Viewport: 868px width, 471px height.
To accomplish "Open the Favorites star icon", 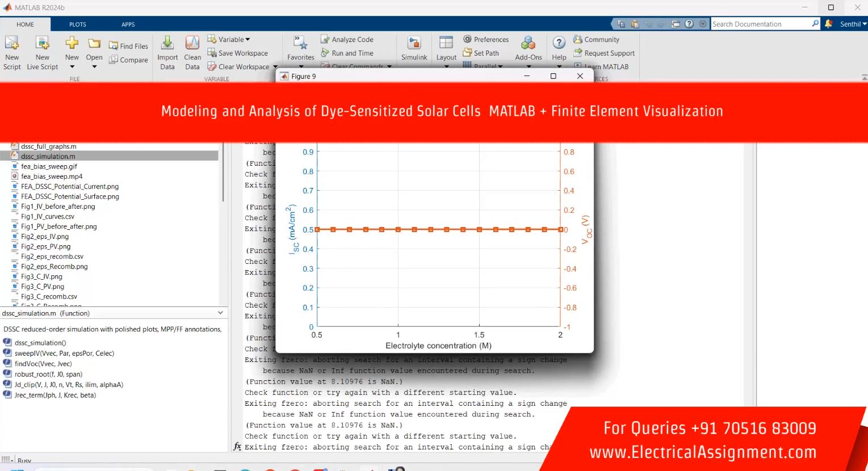I will (300, 44).
